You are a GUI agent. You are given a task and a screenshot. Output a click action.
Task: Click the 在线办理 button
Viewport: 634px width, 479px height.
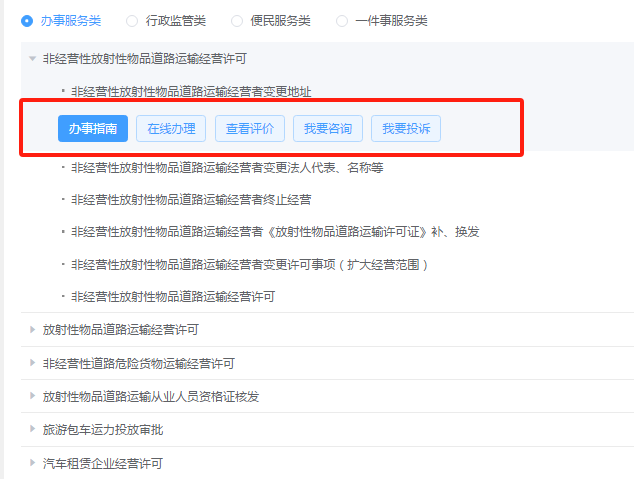(x=171, y=129)
